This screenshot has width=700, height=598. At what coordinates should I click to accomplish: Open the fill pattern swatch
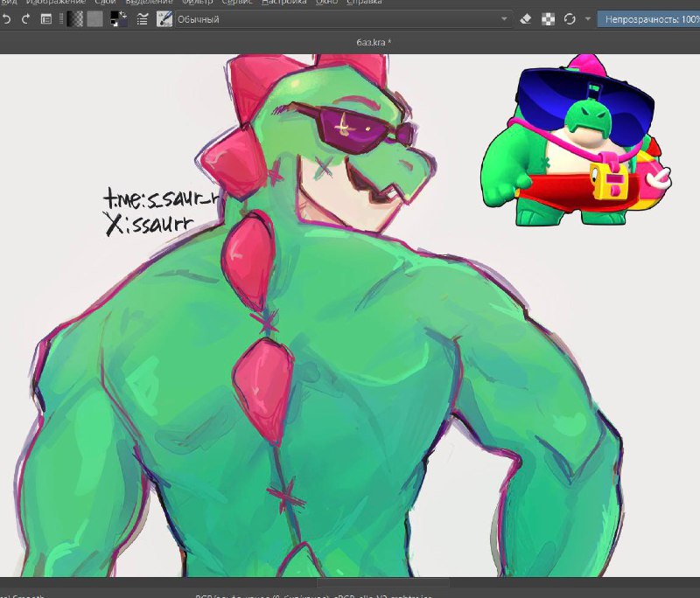(x=94, y=19)
